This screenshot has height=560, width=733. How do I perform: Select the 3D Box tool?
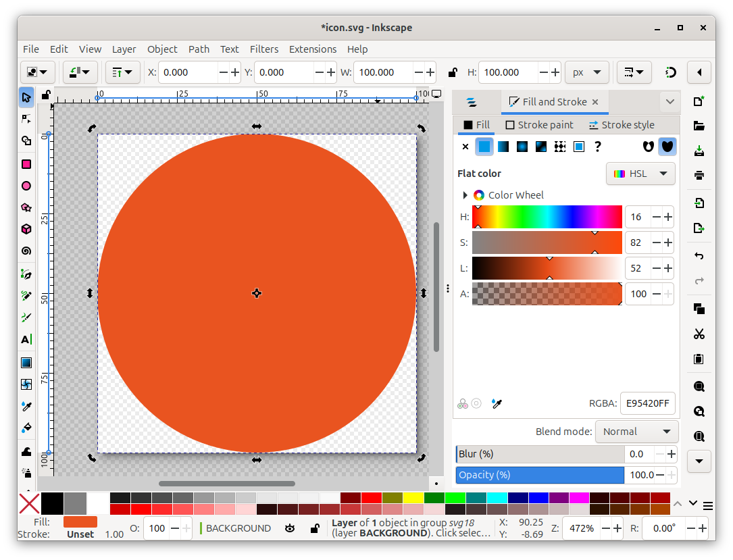pyautogui.click(x=26, y=229)
